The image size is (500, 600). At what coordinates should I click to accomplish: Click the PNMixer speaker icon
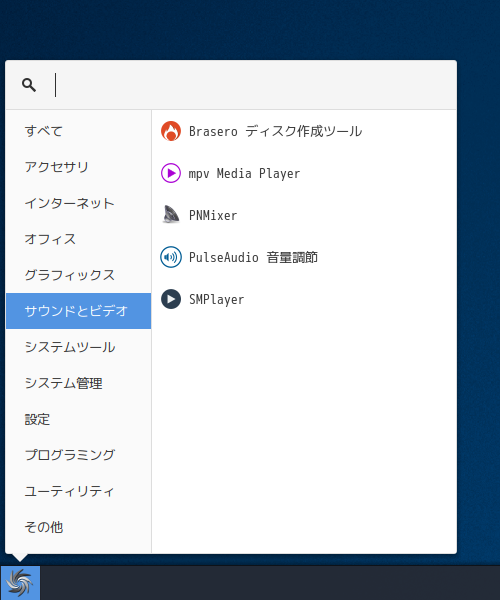[171, 215]
